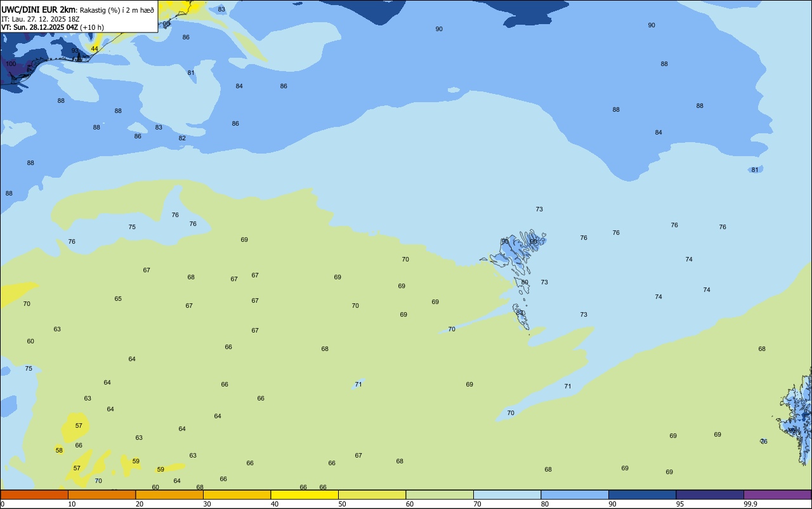Click the '81' value in the small blue patch at the right
Viewport: 812px width, 509px height.
[755, 170]
